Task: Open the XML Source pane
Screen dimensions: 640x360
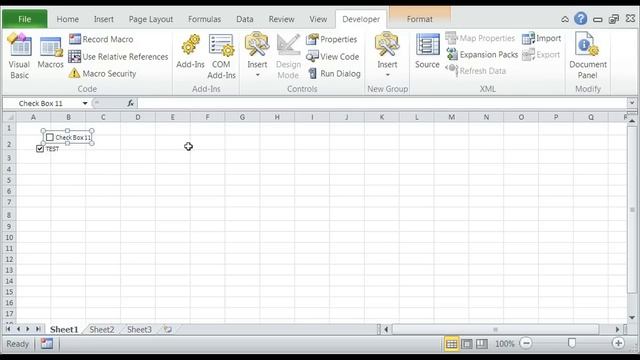Action: (427, 52)
